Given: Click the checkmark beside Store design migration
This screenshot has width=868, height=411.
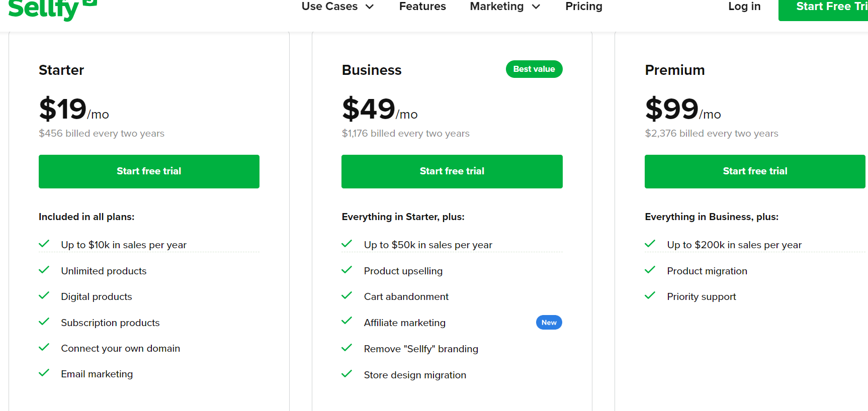Looking at the screenshot, I should coord(346,374).
